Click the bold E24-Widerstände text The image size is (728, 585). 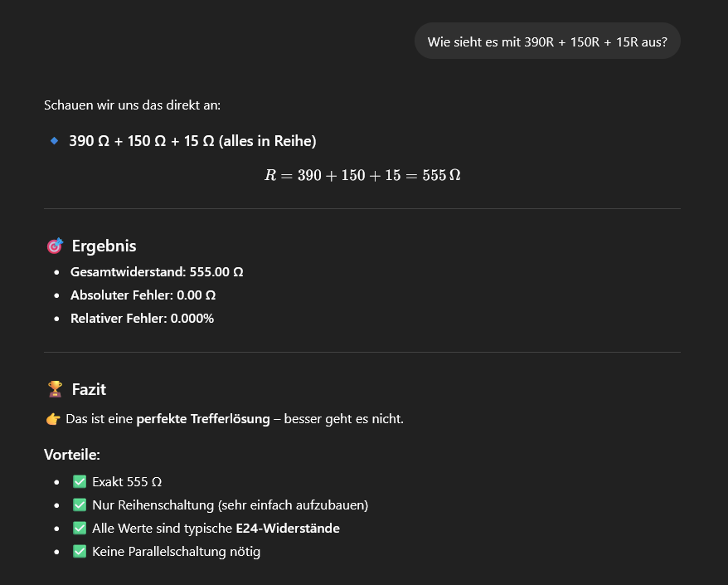(288, 528)
